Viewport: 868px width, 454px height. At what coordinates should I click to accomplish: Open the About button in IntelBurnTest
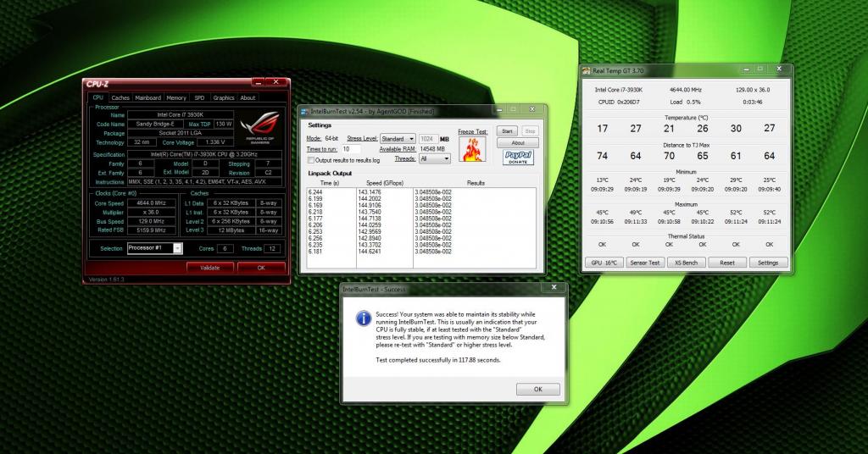click(x=518, y=142)
